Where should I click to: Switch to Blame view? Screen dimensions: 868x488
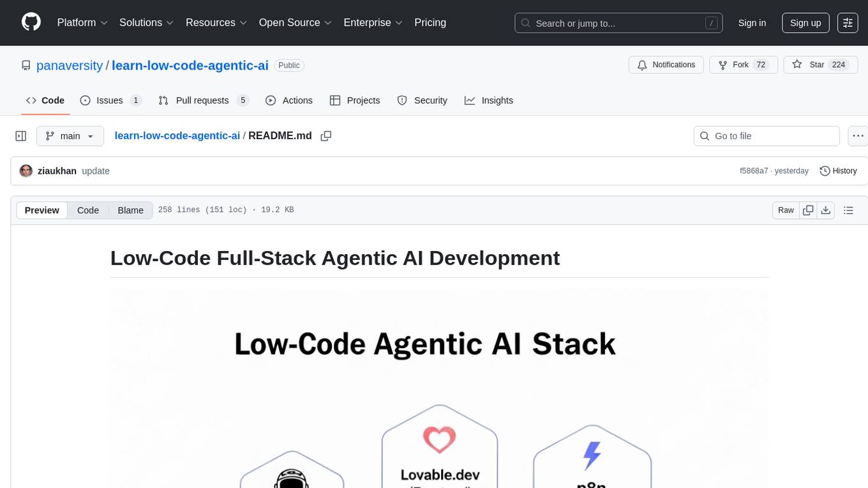tap(130, 210)
